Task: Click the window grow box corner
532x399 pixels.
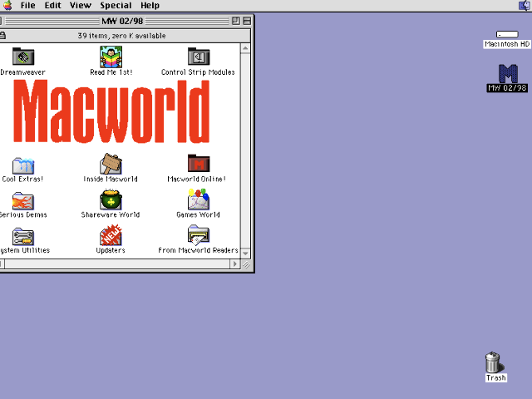Action: click(x=246, y=264)
